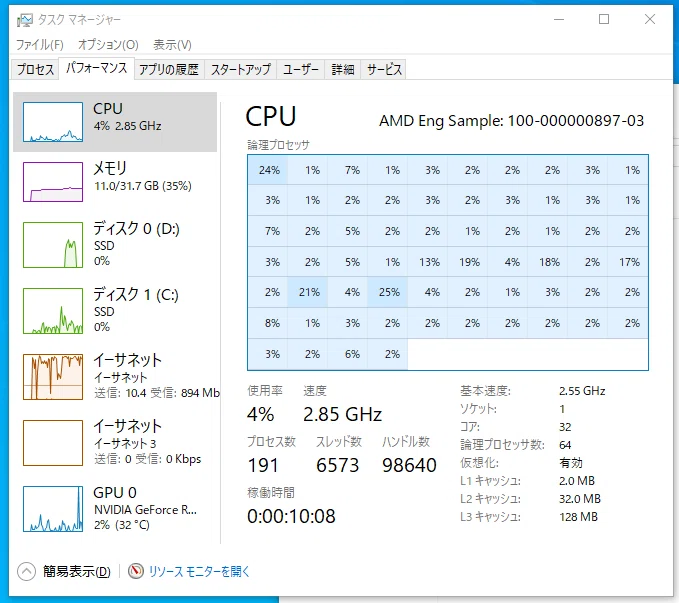This screenshot has height=603, width=679.
Task: Switch to the サービス tab
Action: pos(384,69)
